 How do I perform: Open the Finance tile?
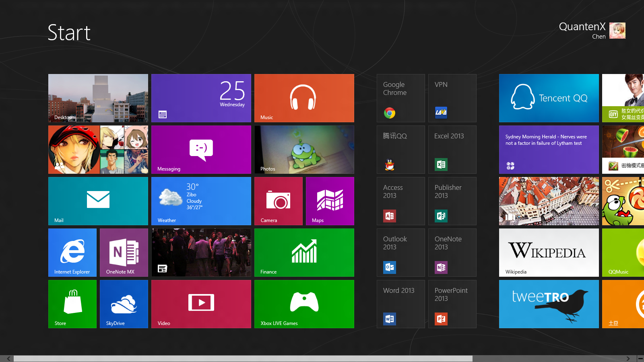pyautogui.click(x=304, y=253)
